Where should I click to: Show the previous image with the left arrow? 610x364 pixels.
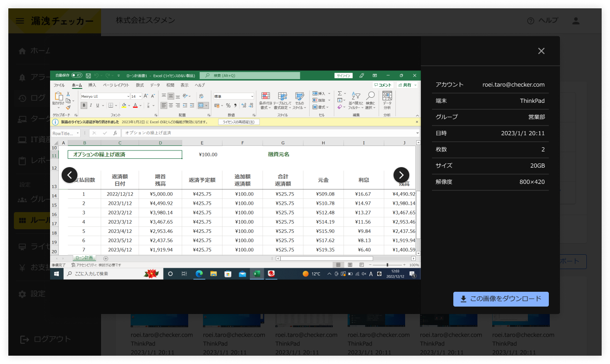pos(70,175)
